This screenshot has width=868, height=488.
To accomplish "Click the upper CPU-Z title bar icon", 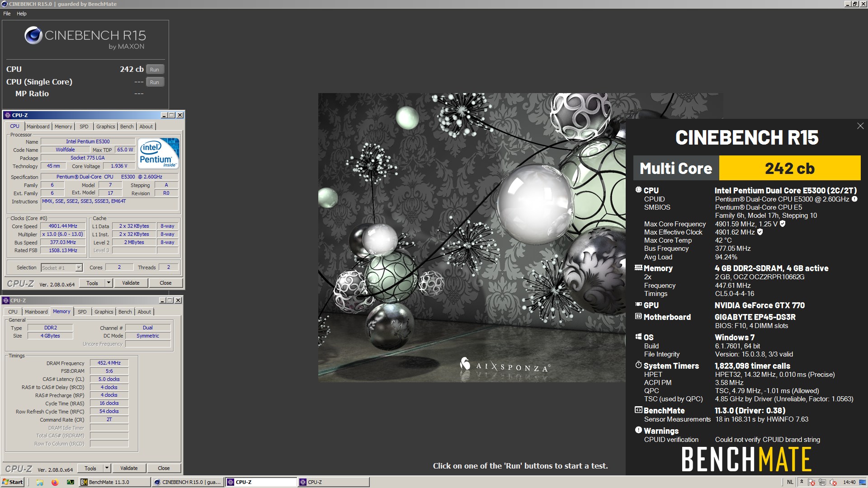I will [x=8, y=115].
